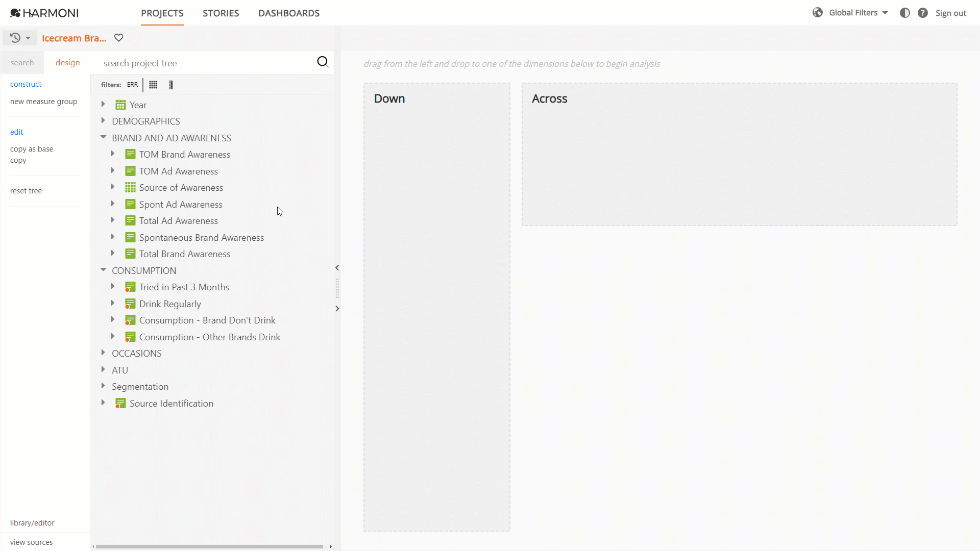The height and width of the screenshot is (551, 980).
Task: Click the Down drop zone
Action: click(x=437, y=307)
